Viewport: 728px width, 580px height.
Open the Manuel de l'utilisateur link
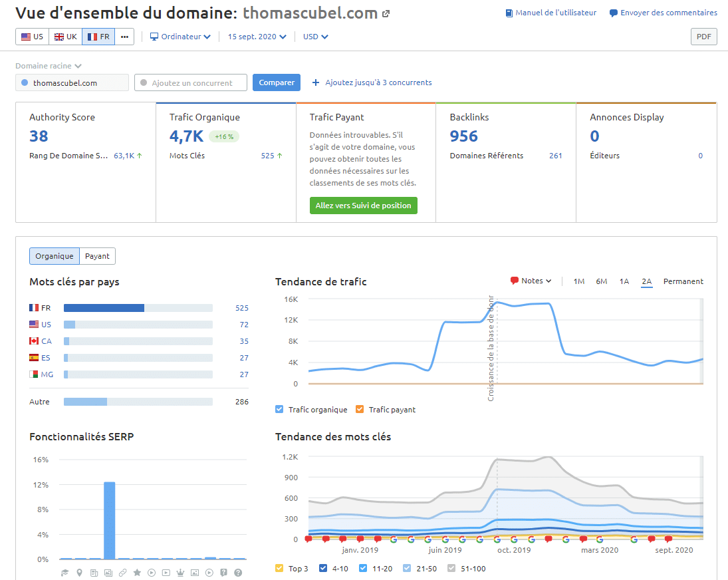(x=556, y=13)
